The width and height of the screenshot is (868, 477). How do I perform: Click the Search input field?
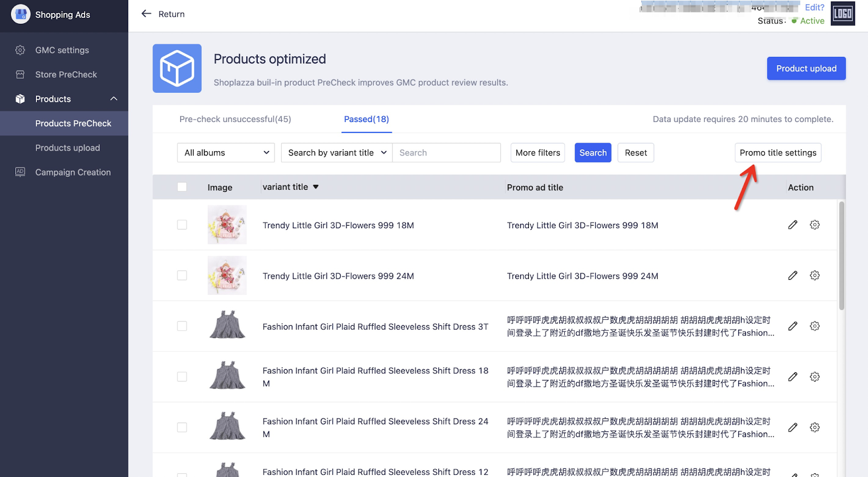click(446, 153)
